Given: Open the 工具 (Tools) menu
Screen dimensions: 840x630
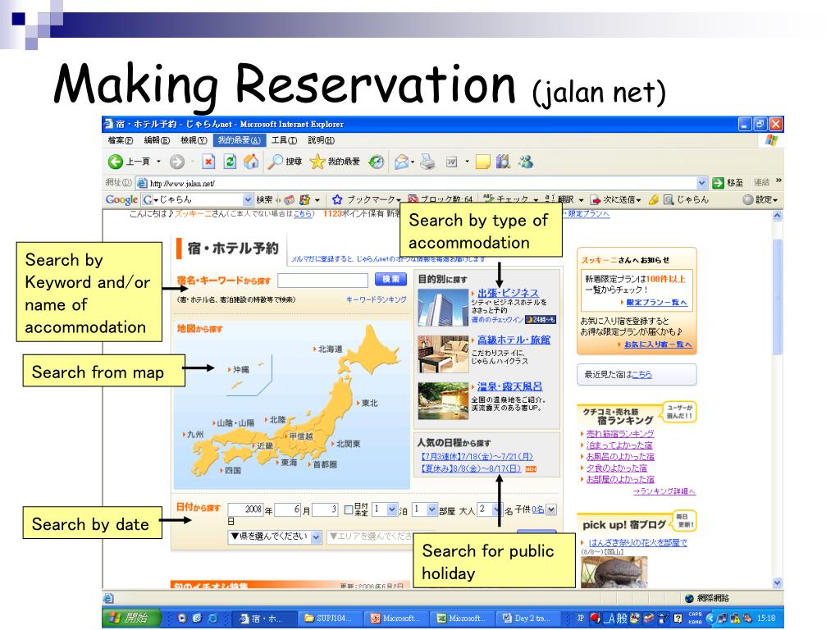Looking at the screenshot, I should point(283,140).
